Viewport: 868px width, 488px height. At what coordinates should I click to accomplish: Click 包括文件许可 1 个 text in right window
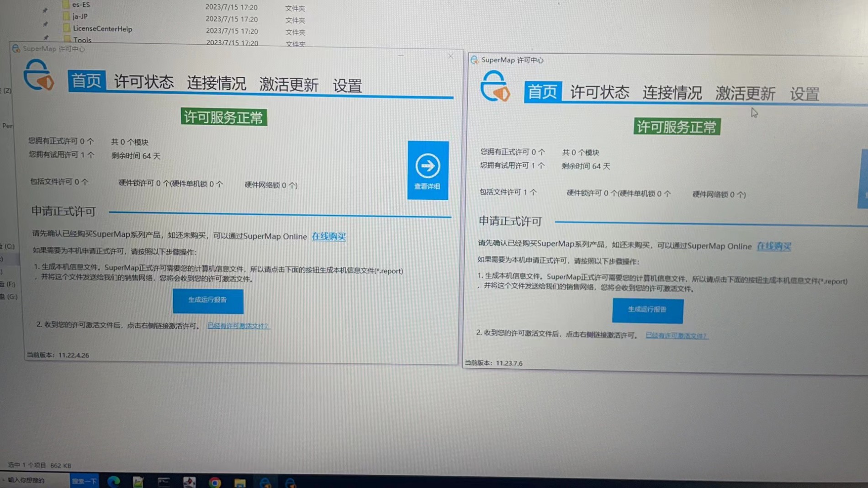[x=508, y=192]
